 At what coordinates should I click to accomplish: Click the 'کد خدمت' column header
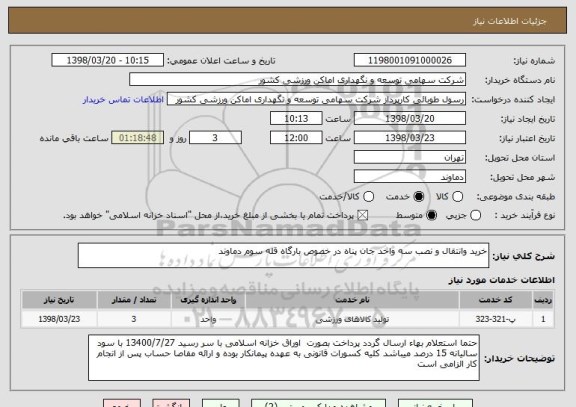coord(496,300)
